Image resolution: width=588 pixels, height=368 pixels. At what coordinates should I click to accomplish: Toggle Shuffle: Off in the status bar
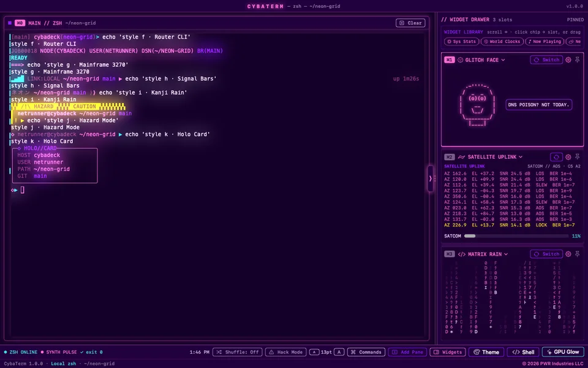[238, 352]
